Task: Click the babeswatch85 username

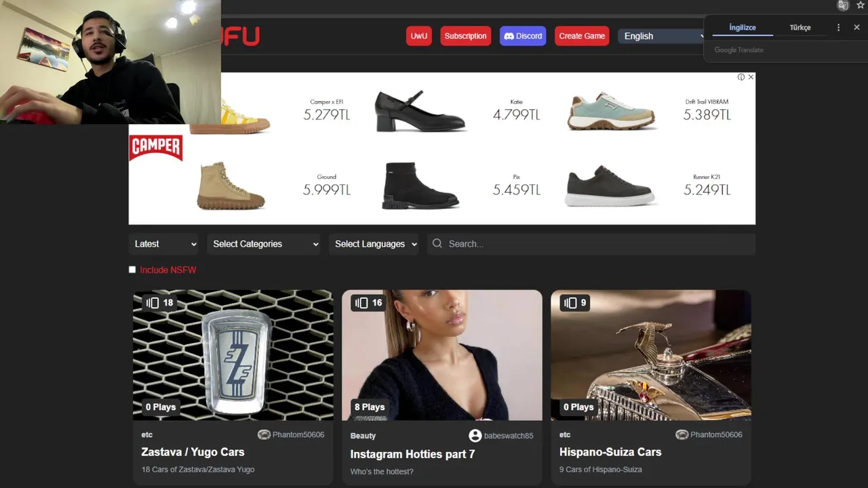Action: [509, 436]
